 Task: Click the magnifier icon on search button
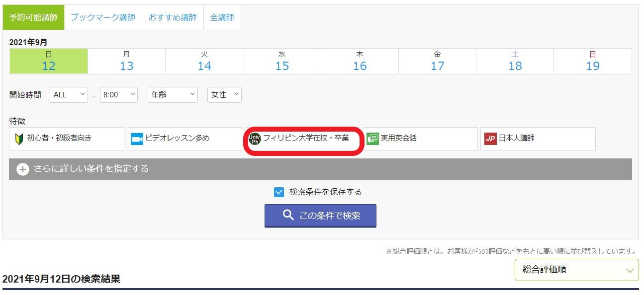click(288, 216)
